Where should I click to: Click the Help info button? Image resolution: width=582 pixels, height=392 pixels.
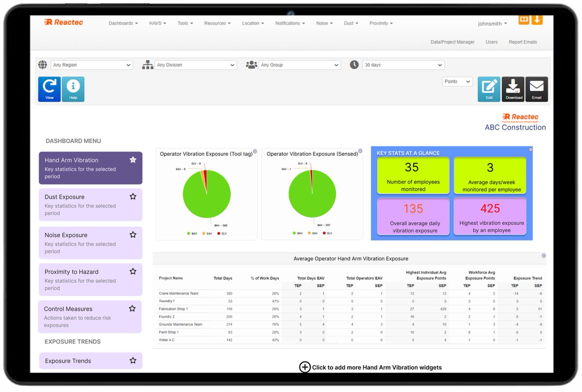tap(73, 89)
